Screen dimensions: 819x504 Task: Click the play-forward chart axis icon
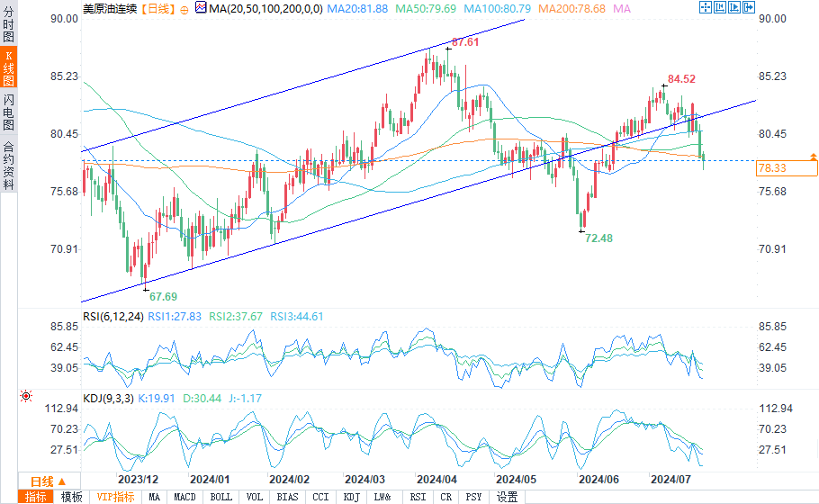coord(733,7)
